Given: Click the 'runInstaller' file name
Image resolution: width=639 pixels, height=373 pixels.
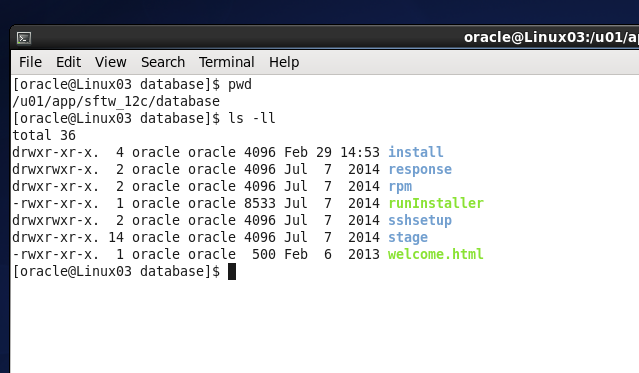Looking at the screenshot, I should click(436, 203).
